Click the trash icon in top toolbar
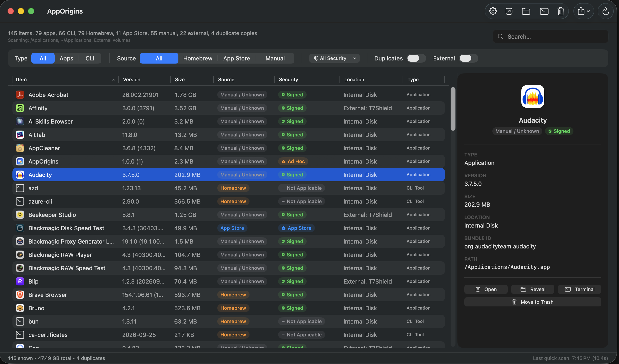The width and height of the screenshot is (619, 364). [561, 11]
